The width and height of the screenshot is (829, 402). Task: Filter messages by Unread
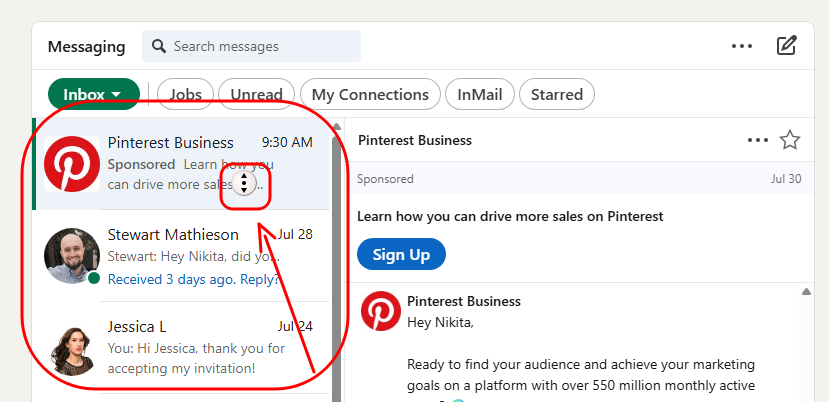(x=256, y=94)
